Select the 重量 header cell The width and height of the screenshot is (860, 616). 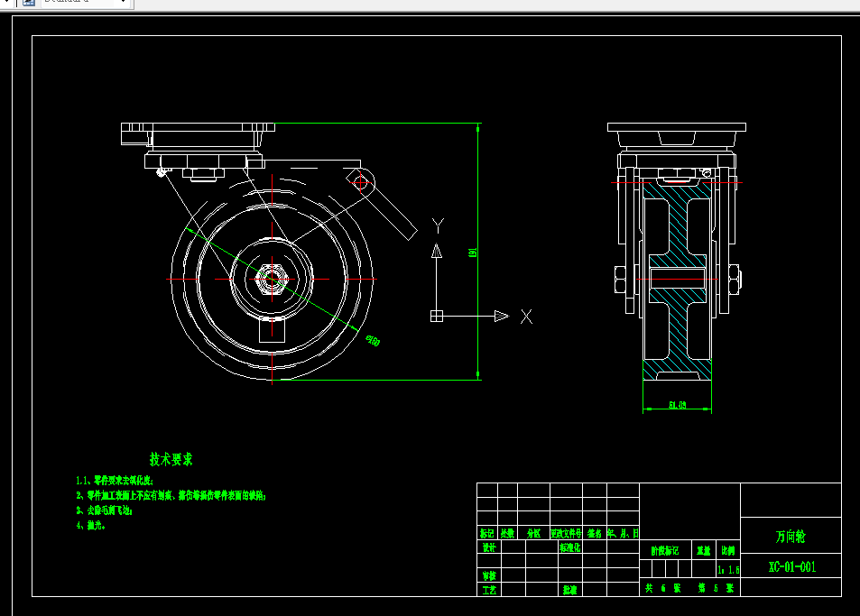[x=704, y=550]
